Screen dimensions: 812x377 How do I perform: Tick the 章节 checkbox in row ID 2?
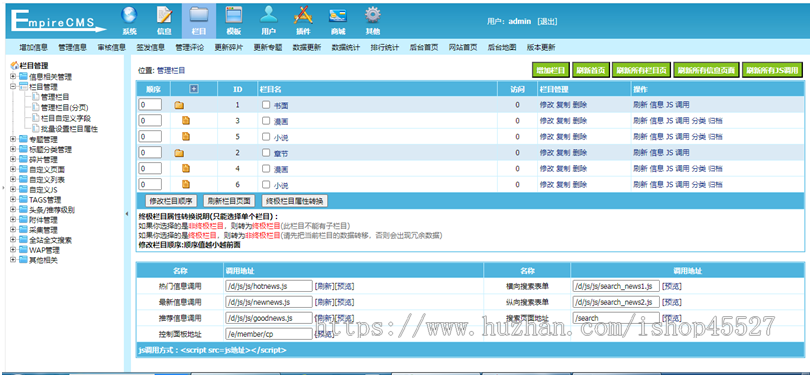tap(266, 153)
